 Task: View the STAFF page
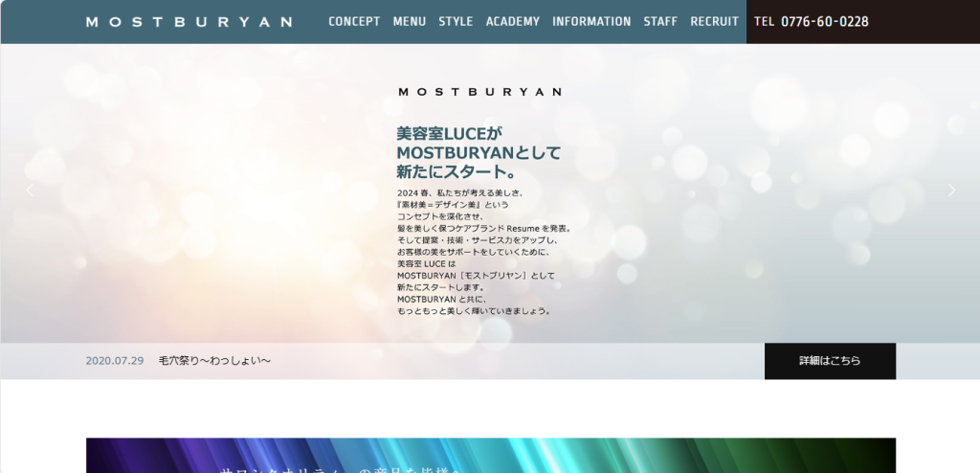point(660,21)
